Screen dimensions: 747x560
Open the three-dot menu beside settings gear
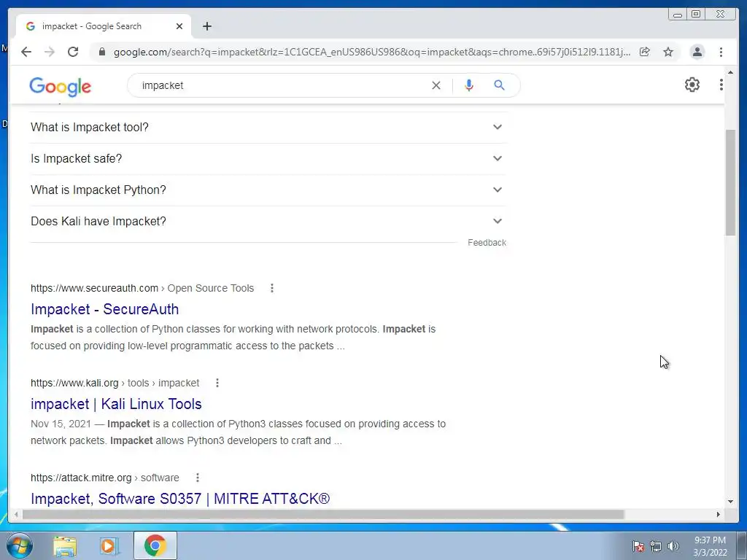click(721, 85)
